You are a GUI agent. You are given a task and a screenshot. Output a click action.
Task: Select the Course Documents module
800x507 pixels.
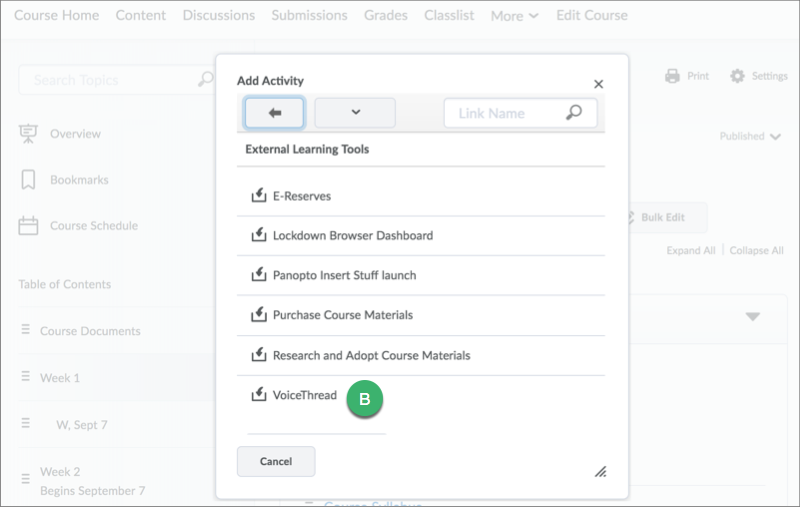tap(90, 331)
